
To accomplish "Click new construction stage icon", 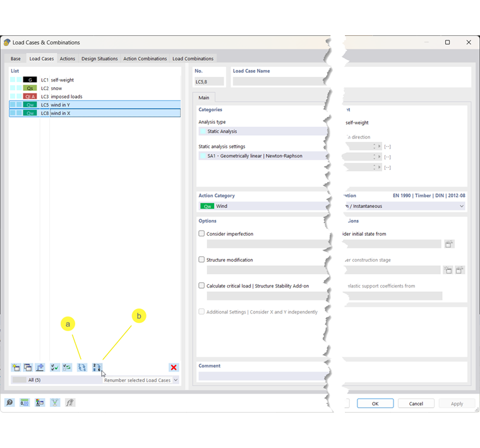I will pyautogui.click(x=448, y=270).
